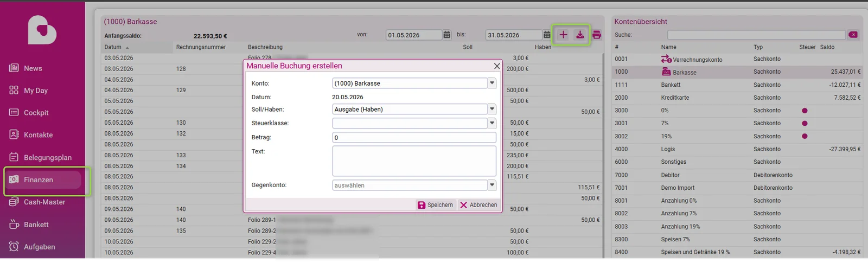
Task: Click the 'bis' date field
Action: point(513,35)
